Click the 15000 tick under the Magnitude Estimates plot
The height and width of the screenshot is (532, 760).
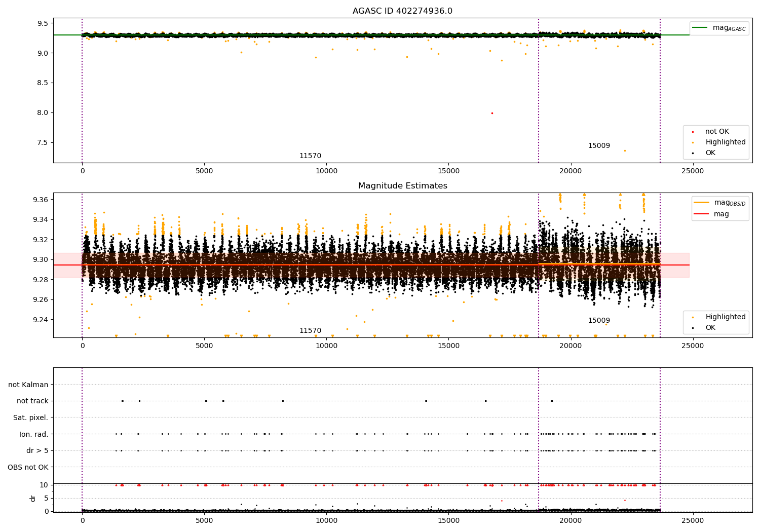[448, 346]
